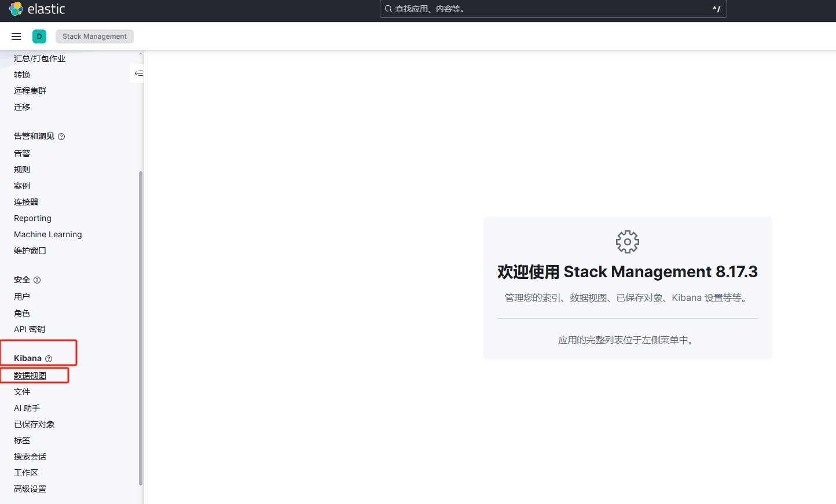Focus the 查找应用、内容等 search field
The width and height of the screenshot is (836, 504).
553,9
